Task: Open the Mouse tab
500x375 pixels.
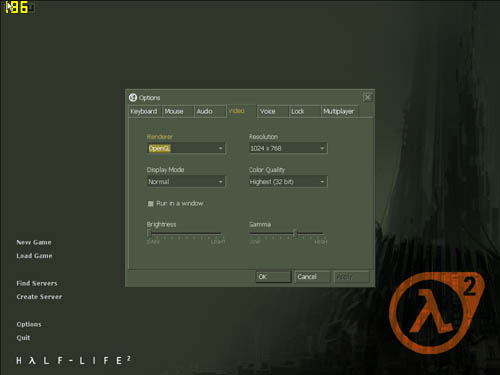Action: pos(178,111)
